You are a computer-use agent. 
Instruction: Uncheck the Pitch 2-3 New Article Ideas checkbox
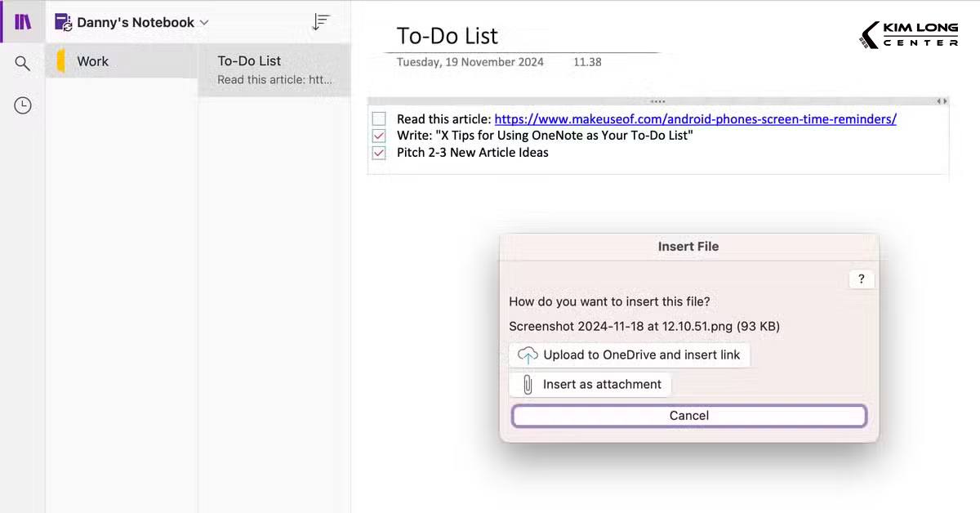[378, 153]
